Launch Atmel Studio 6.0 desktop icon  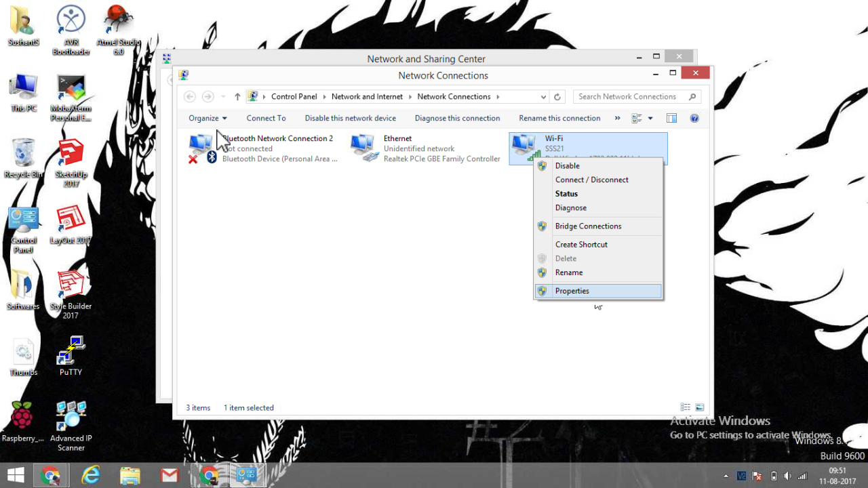(x=118, y=30)
